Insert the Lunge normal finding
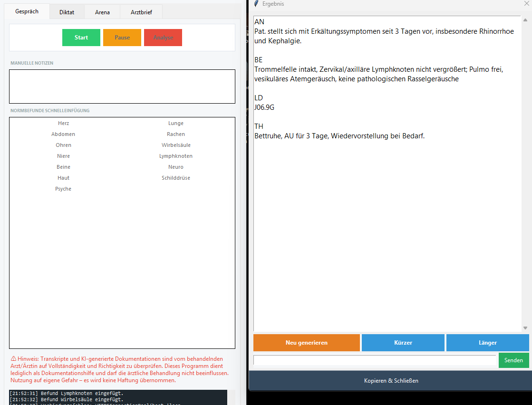The height and width of the screenshot is (405, 532). coord(175,123)
